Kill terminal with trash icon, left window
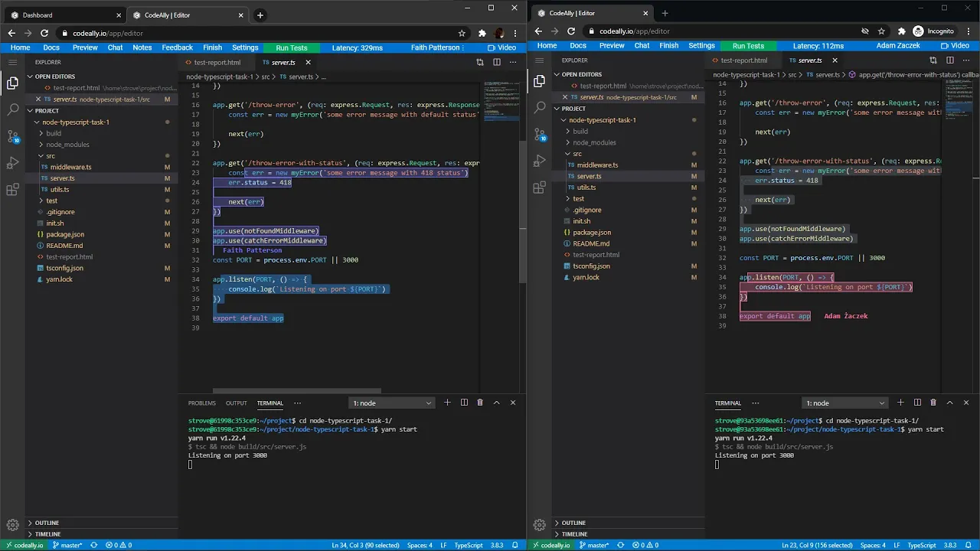 [x=480, y=403]
